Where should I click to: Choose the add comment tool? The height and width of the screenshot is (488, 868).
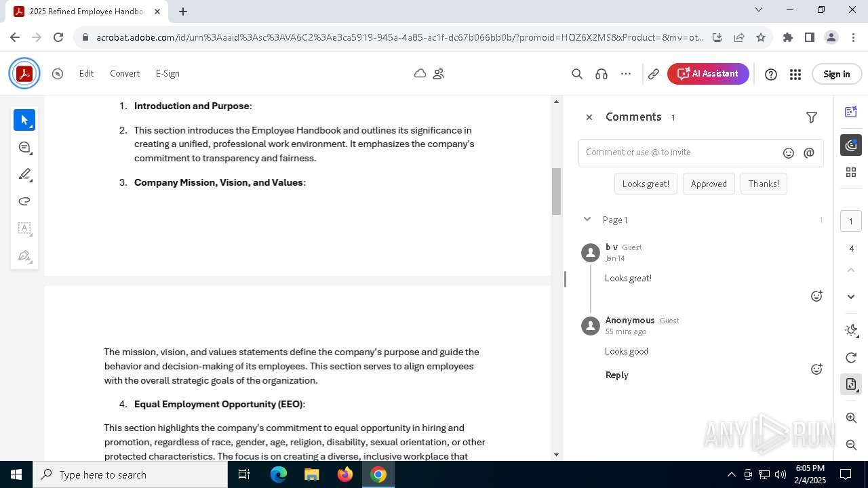coord(24,147)
